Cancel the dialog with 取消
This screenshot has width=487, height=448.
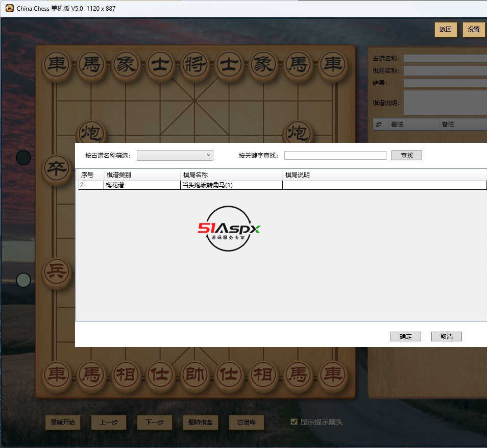(x=446, y=336)
